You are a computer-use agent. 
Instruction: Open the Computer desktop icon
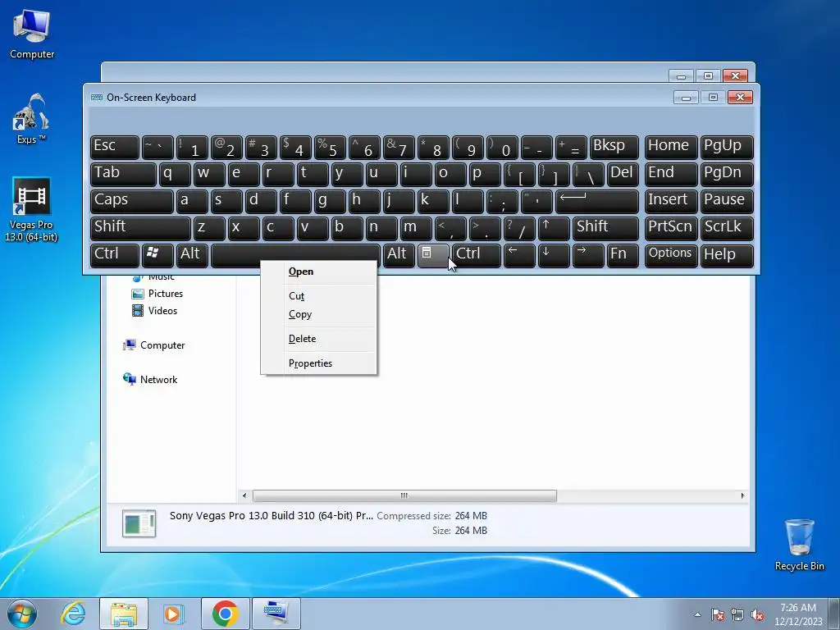(32, 34)
